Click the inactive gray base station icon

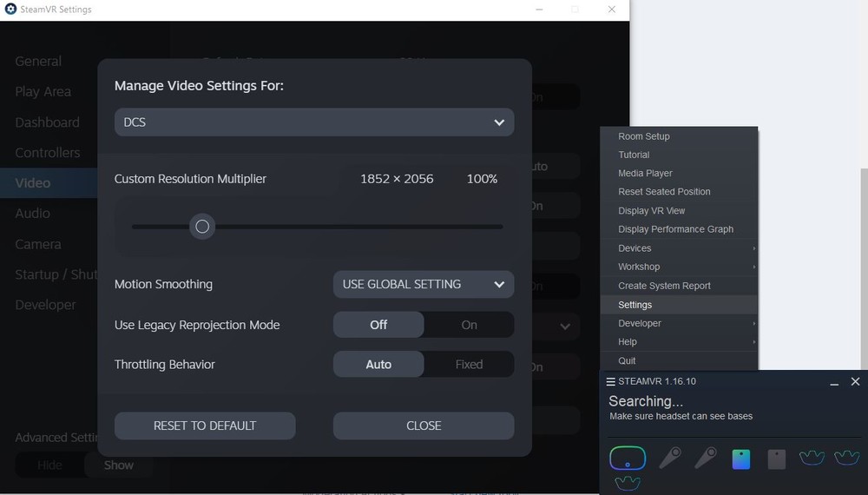(777, 459)
